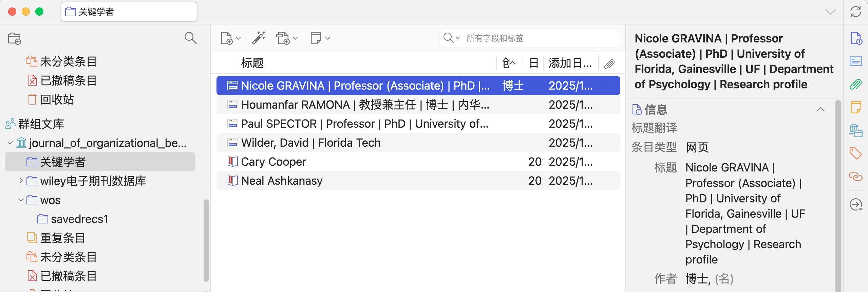Select the savedrecs1 collection
868x292 pixels.
point(79,219)
